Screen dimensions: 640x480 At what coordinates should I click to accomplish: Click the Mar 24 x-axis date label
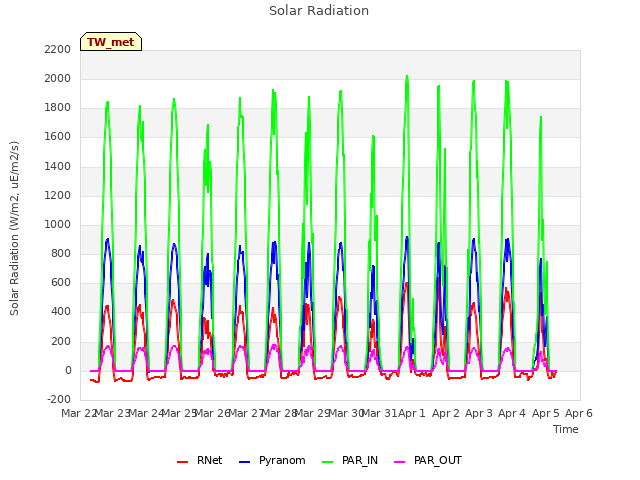[146, 413]
